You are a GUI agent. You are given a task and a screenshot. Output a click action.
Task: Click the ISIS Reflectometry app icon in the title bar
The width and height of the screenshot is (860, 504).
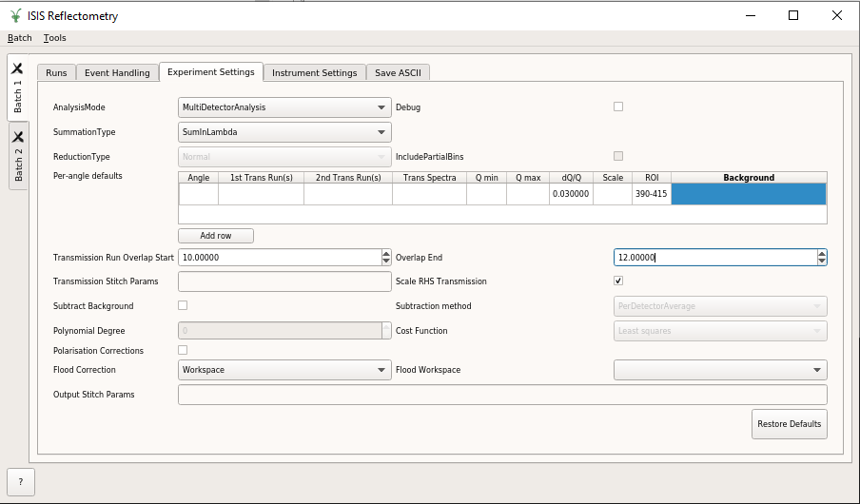click(14, 15)
